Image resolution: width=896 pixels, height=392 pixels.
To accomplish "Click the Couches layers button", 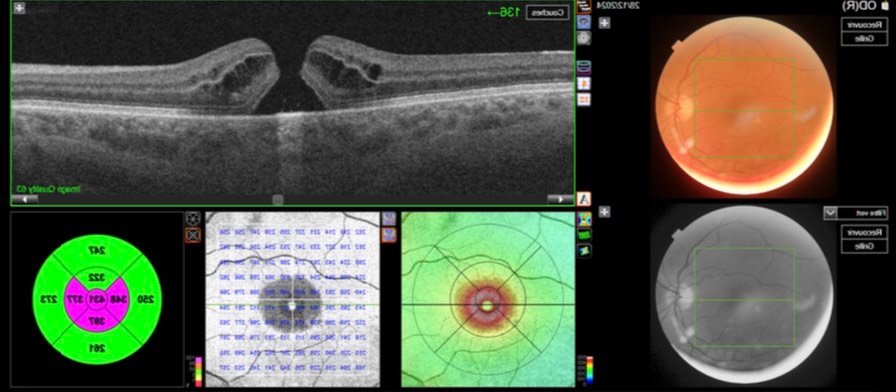I will coord(547,13).
